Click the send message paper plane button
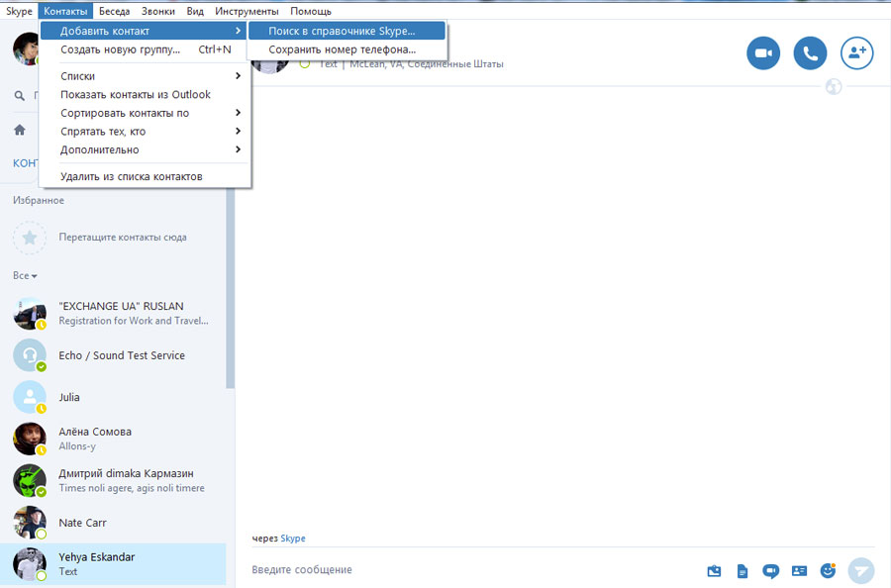Screen dimensions: 891x588 (861, 570)
